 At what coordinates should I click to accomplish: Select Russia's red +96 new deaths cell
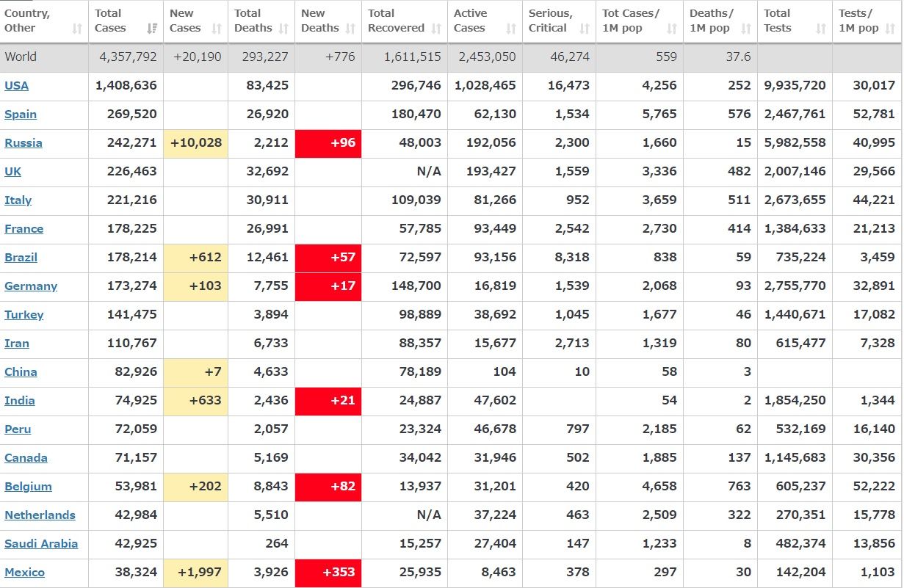[328, 143]
